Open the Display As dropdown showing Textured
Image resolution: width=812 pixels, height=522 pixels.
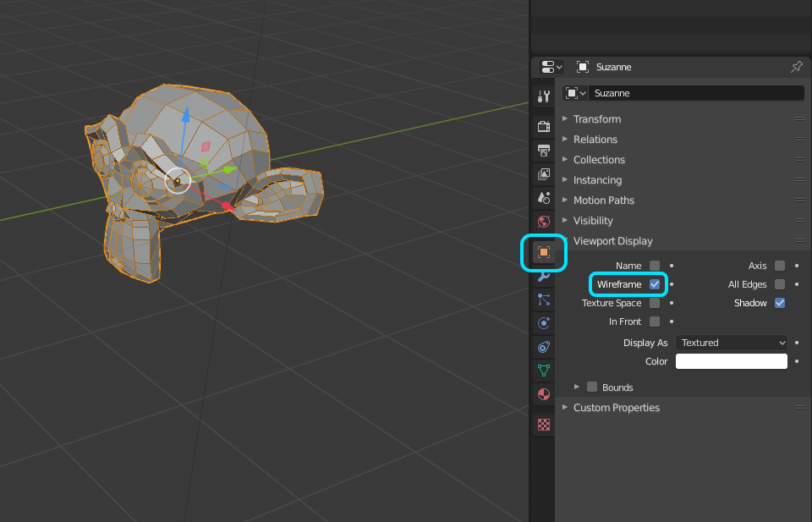[x=731, y=343]
